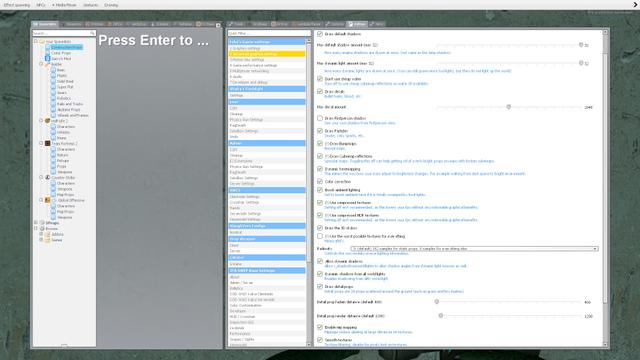
Task: Click page icon beside Rails and Tracks
Action: pos(53,104)
